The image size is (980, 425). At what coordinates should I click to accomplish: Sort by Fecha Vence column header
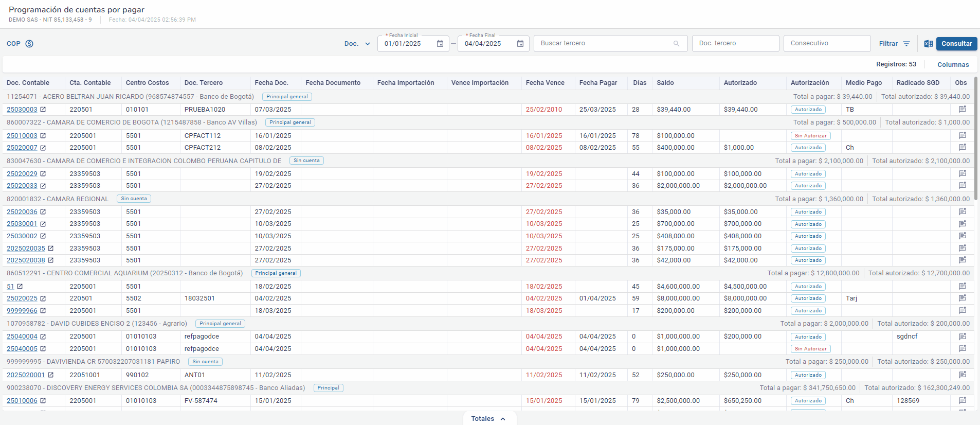coord(545,83)
